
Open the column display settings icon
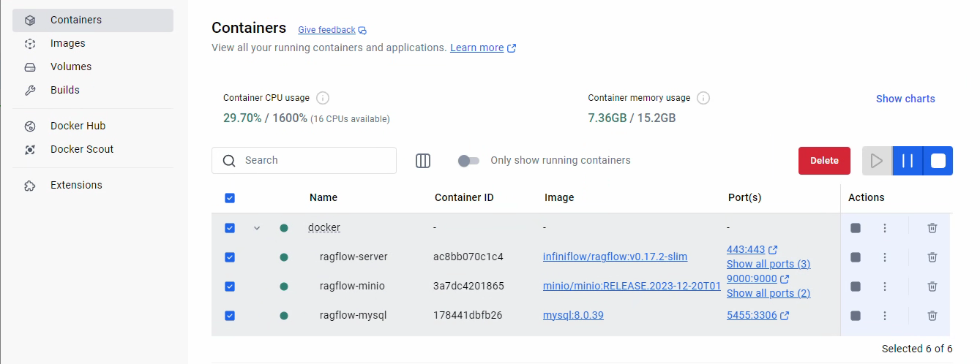tap(423, 161)
